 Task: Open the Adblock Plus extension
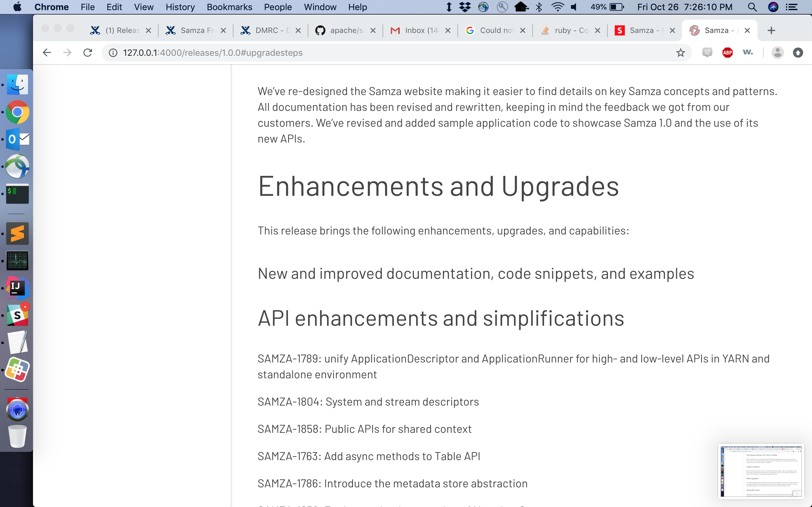(727, 53)
